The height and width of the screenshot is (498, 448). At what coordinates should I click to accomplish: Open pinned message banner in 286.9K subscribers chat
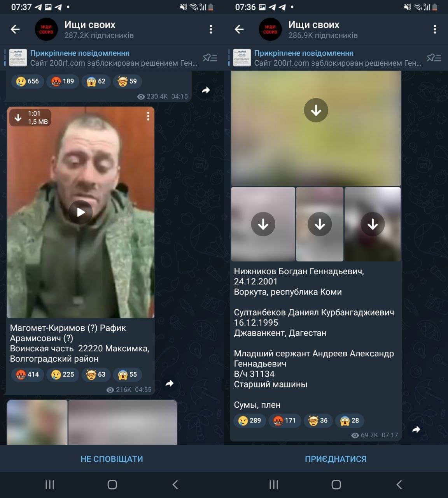coord(327,58)
